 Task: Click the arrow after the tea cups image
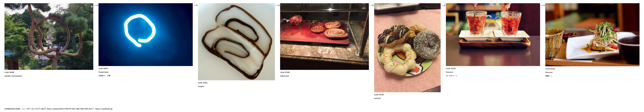click(x=543, y=5)
